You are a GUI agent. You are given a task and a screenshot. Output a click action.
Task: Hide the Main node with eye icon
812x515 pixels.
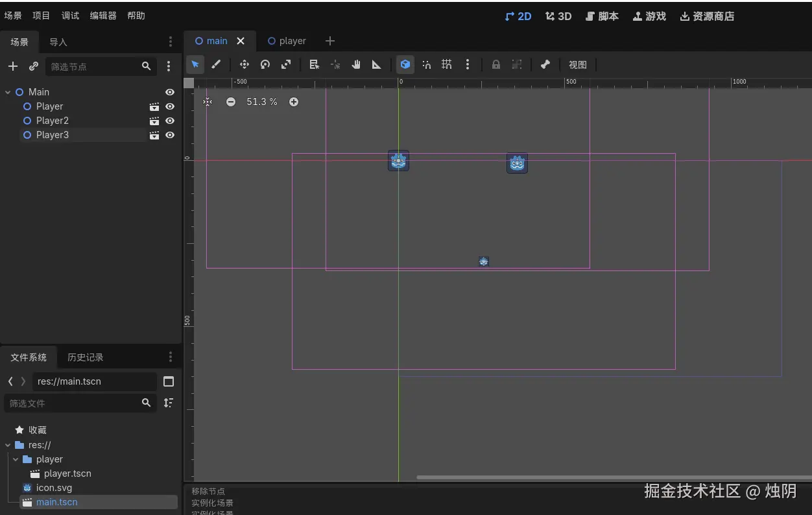pyautogui.click(x=170, y=92)
